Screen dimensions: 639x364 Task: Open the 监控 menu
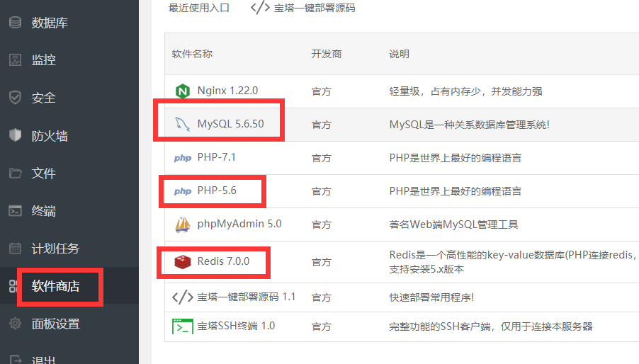click(x=44, y=60)
